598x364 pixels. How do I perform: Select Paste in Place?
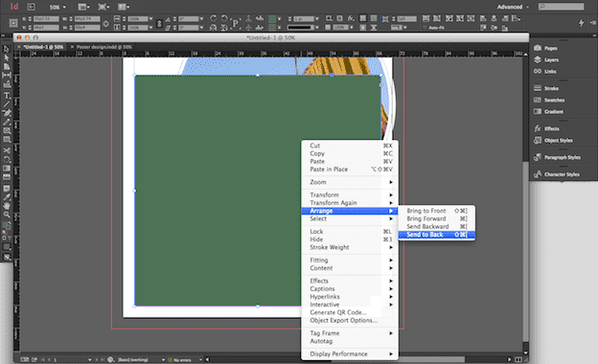coord(350,170)
